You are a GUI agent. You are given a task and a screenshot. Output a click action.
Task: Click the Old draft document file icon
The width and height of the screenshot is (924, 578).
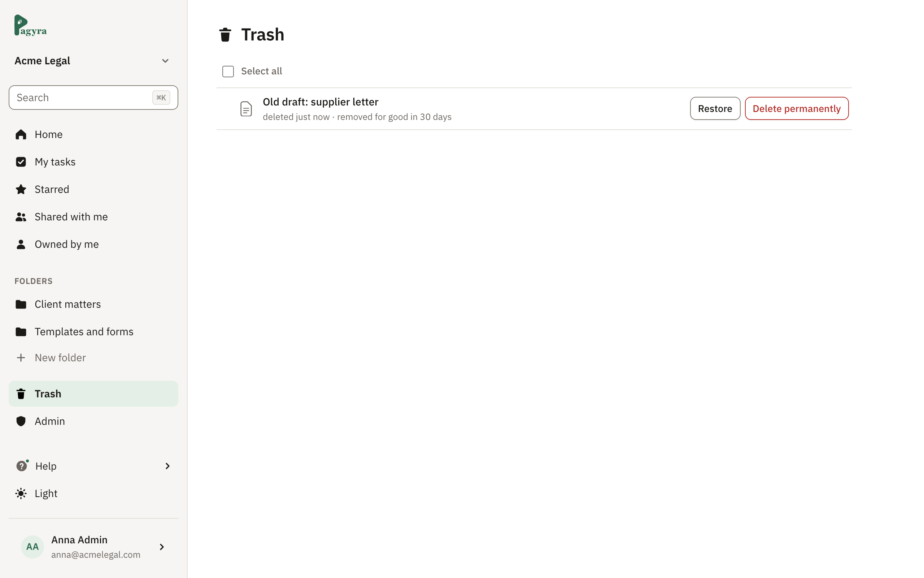coord(246,109)
